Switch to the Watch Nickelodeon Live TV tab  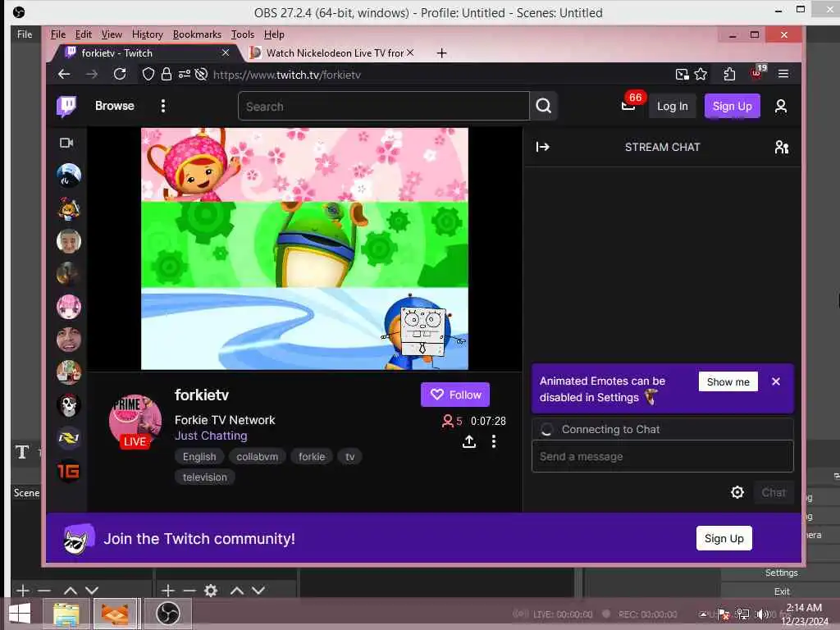pyautogui.click(x=333, y=53)
